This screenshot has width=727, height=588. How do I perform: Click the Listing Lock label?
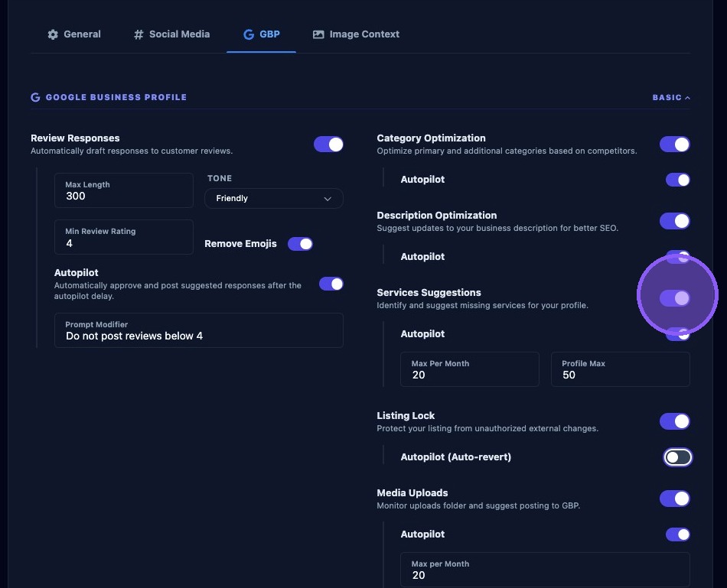tap(406, 416)
